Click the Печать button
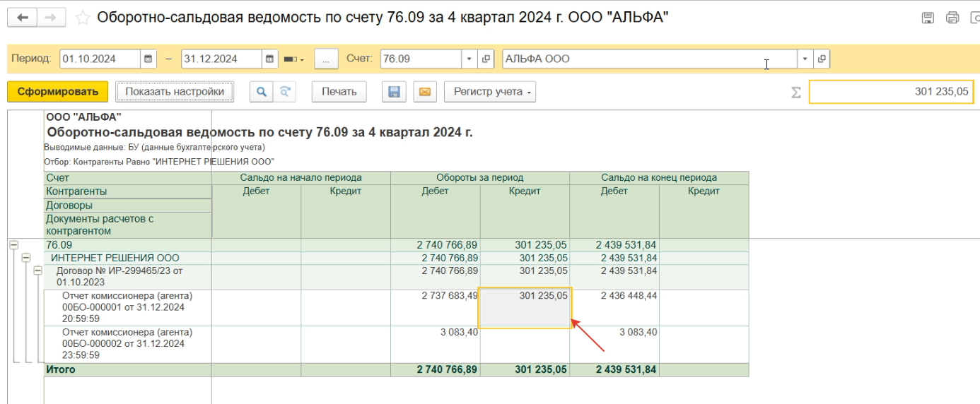This screenshot has height=404, width=980. pos(339,92)
